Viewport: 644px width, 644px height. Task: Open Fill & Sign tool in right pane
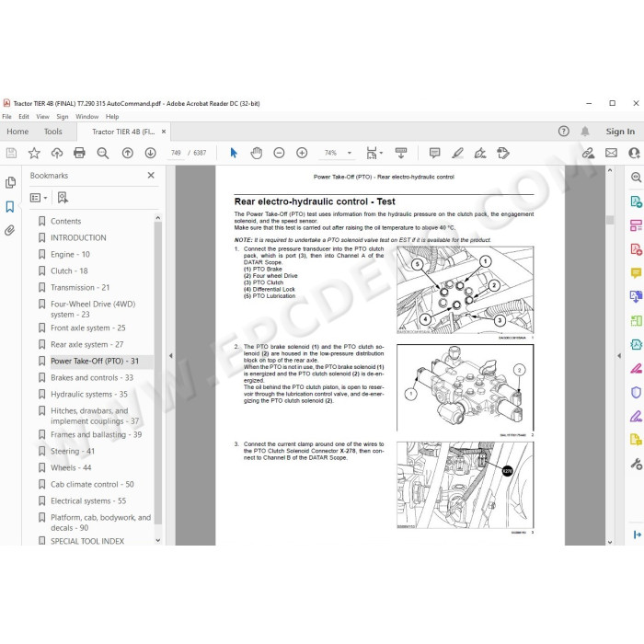(x=636, y=418)
